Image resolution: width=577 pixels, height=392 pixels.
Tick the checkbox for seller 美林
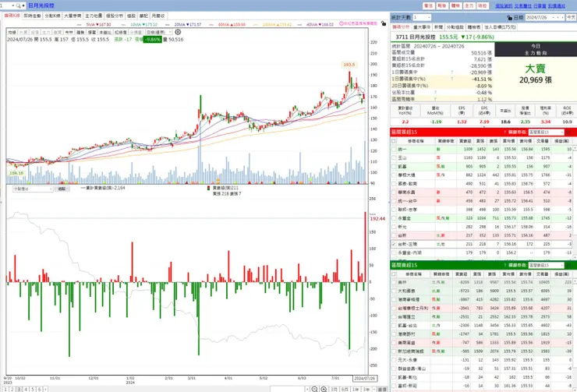(394, 282)
